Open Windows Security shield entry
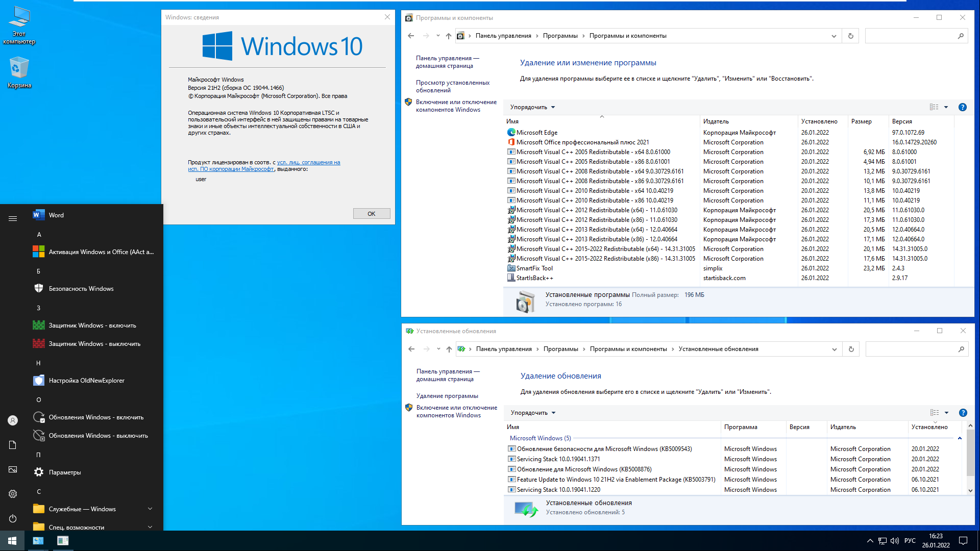The height and width of the screenshot is (551, 980). [x=81, y=289]
